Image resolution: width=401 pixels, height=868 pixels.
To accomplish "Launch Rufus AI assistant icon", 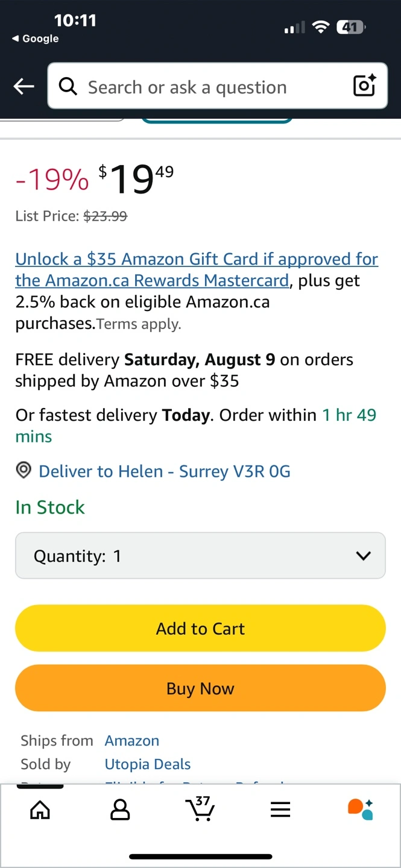I will [x=361, y=809].
